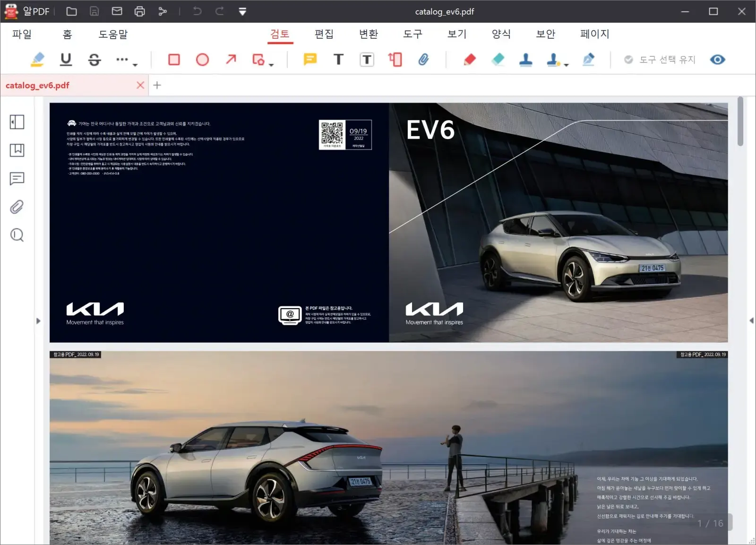Switch to the 보안 tab
The width and height of the screenshot is (756, 545).
click(x=546, y=34)
